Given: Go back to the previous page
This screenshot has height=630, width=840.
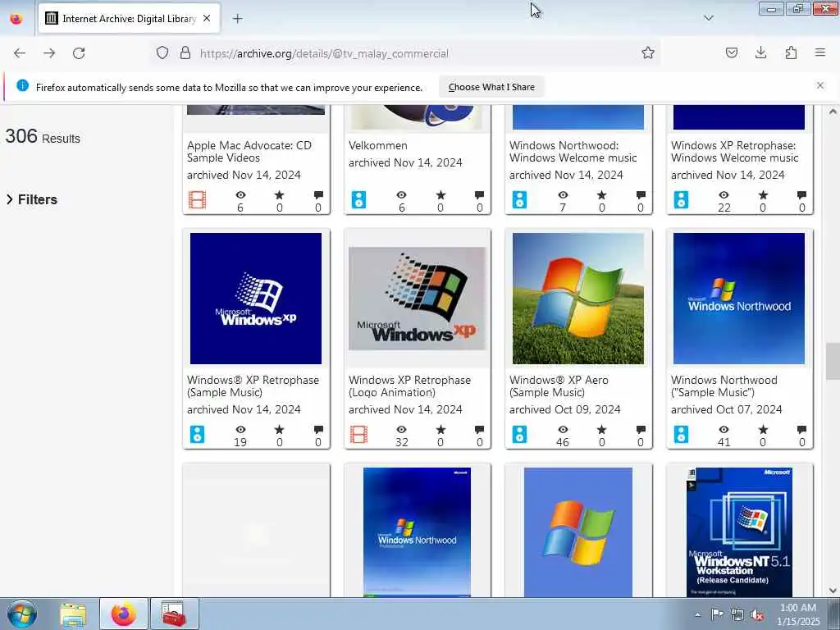Looking at the screenshot, I should 20,53.
